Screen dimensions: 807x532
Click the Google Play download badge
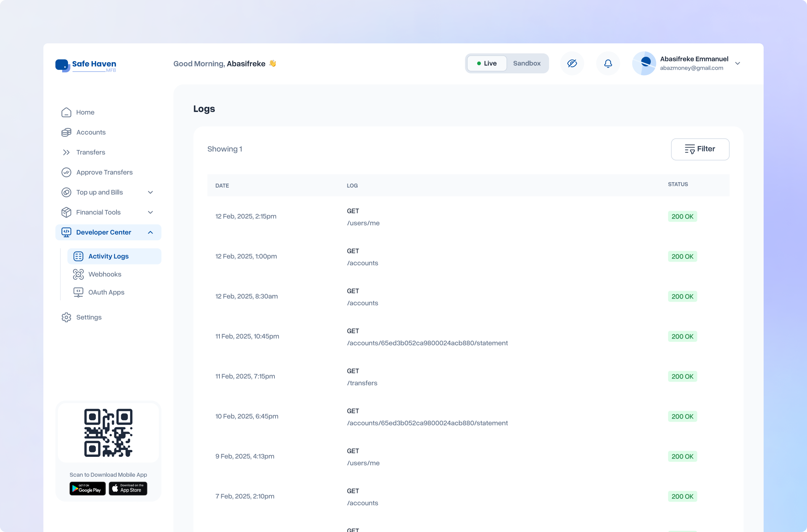pyautogui.click(x=87, y=489)
